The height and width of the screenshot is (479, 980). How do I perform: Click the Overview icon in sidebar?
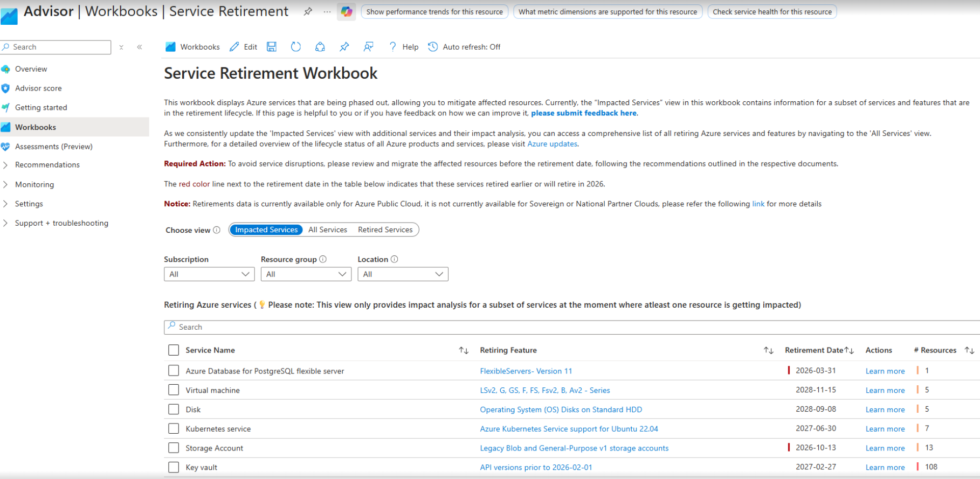pos(5,69)
